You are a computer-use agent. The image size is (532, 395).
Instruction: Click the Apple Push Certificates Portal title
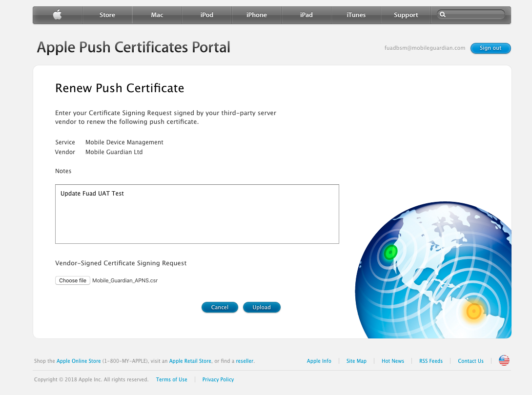tap(133, 47)
